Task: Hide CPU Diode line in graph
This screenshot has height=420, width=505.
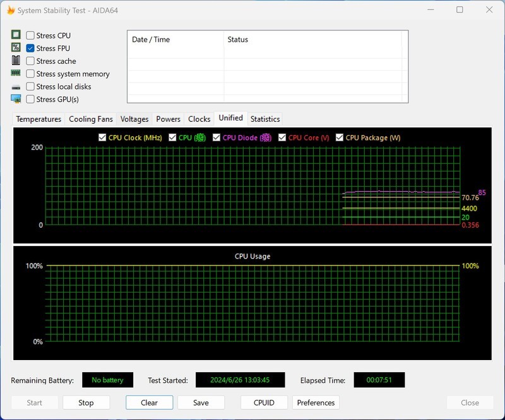Action: tap(217, 137)
